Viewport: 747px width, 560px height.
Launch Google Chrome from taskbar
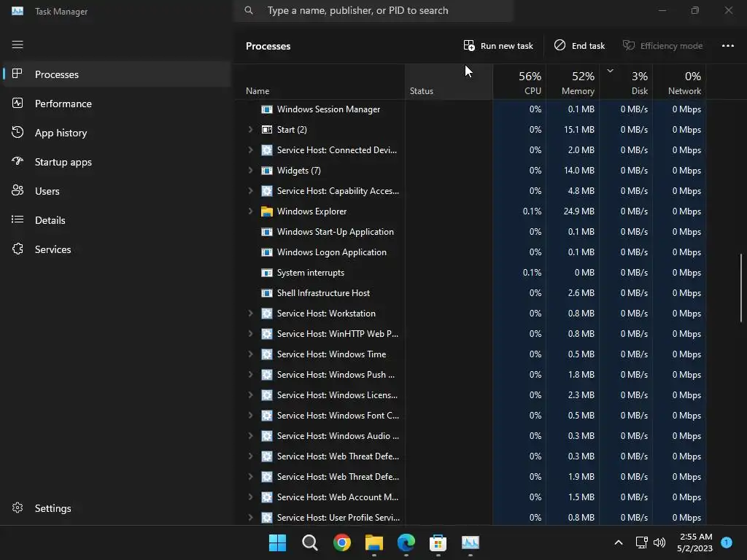(x=341, y=542)
